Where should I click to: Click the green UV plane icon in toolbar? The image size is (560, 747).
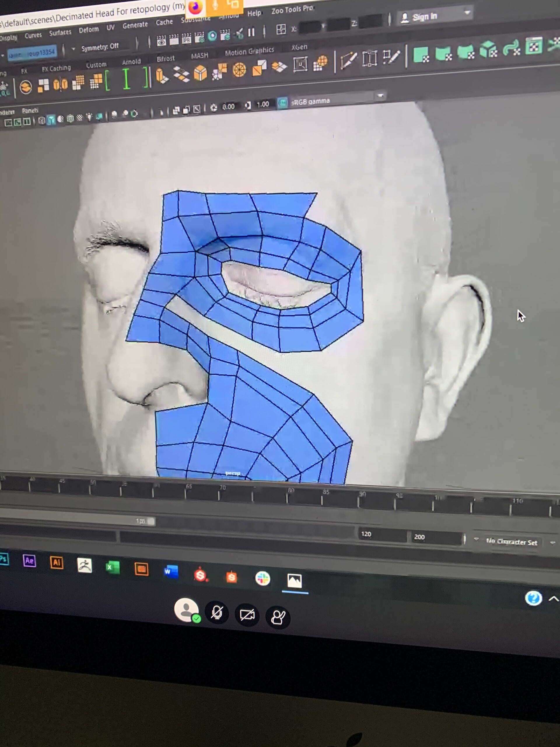(x=421, y=54)
